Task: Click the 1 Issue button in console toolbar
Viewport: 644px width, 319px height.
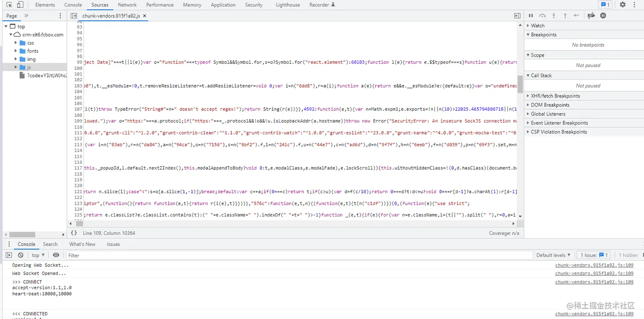Action: (594, 255)
